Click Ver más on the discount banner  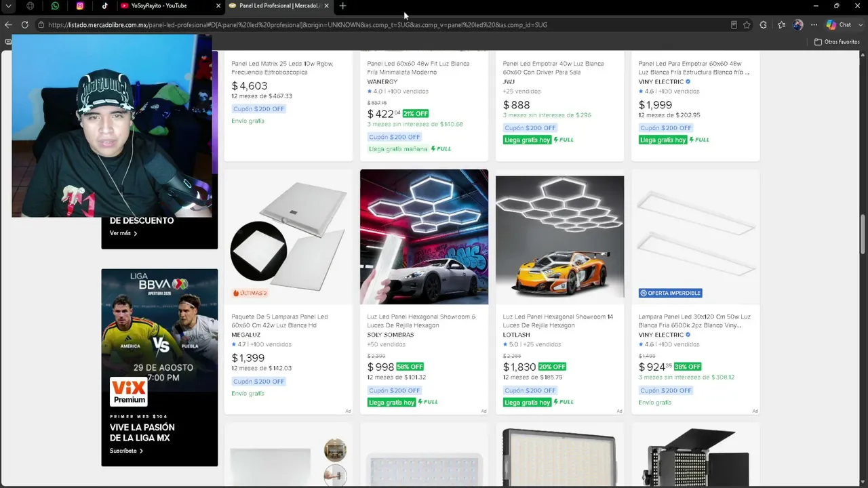(x=123, y=233)
